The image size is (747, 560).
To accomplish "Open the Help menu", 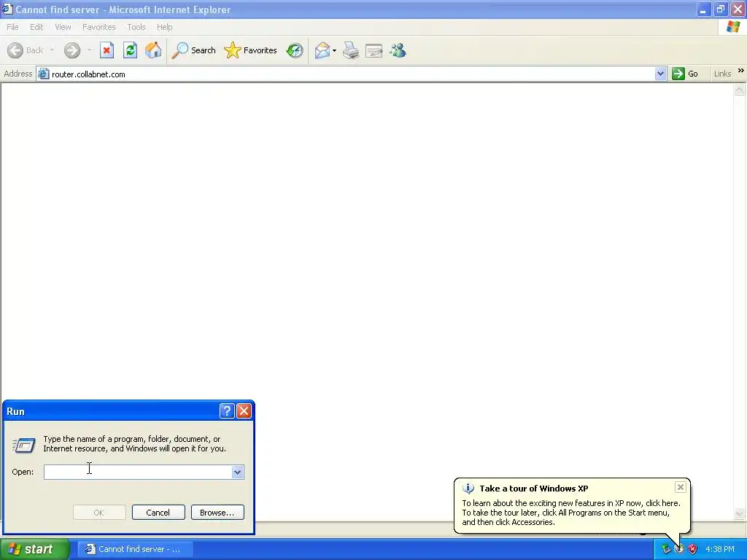I will [164, 27].
